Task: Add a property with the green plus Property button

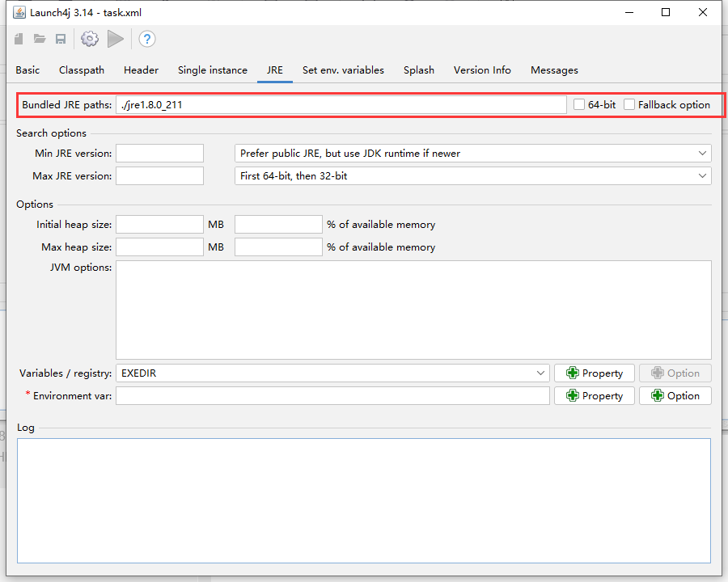Action: [594, 373]
